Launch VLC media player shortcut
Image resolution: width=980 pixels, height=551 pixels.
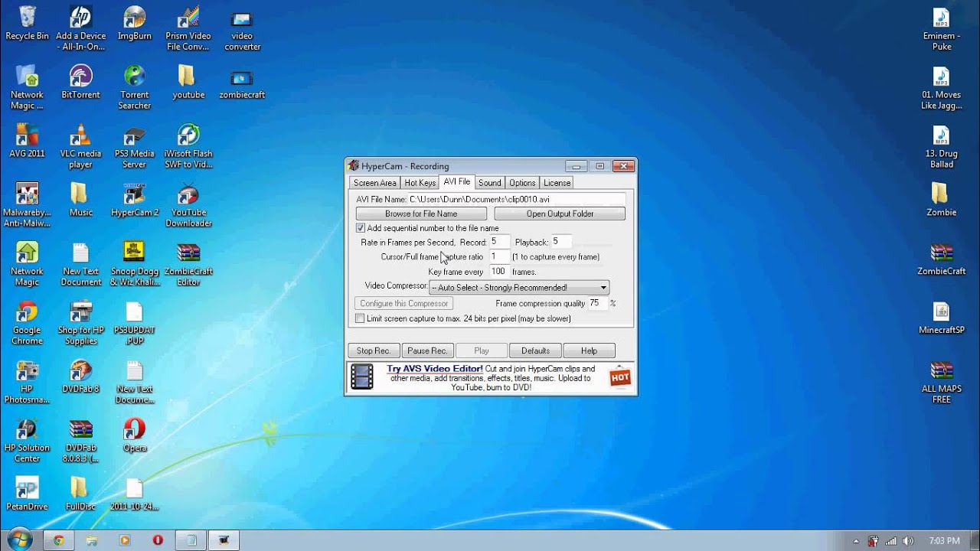pyautogui.click(x=80, y=146)
